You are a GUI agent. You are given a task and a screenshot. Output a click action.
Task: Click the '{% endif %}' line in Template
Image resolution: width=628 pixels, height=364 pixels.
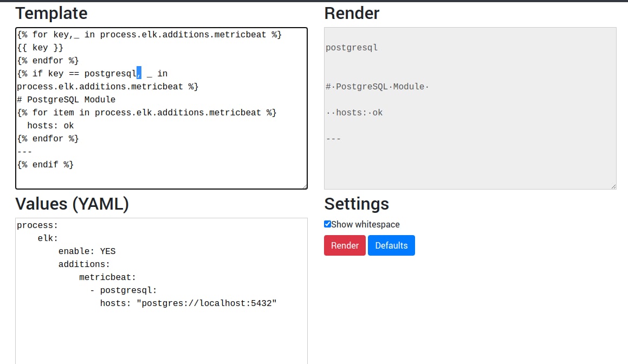[46, 165]
